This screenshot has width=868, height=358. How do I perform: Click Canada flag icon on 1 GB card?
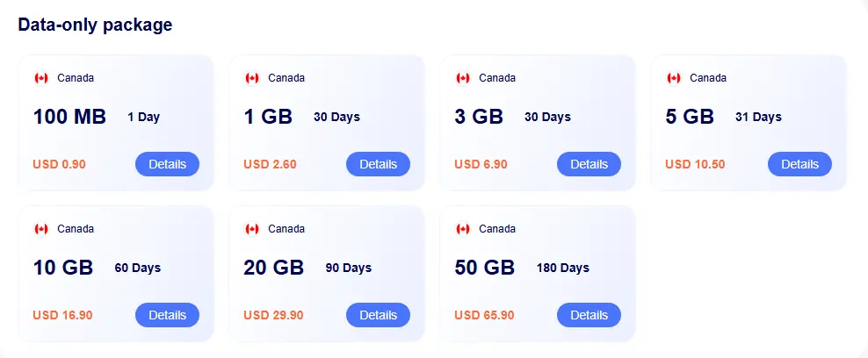point(252,78)
